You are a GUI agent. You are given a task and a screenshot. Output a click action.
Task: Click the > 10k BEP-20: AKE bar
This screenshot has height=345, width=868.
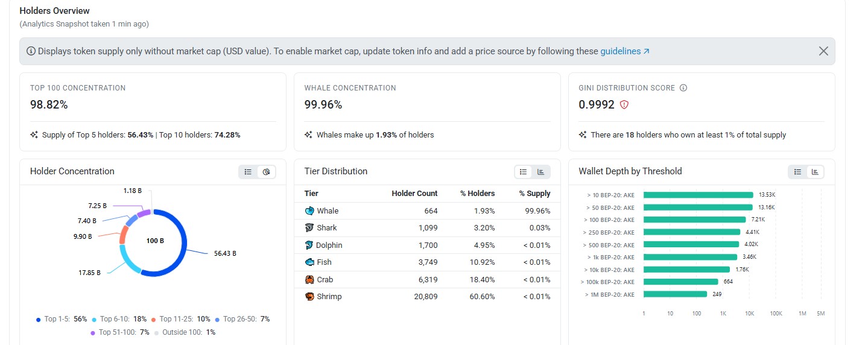point(686,270)
